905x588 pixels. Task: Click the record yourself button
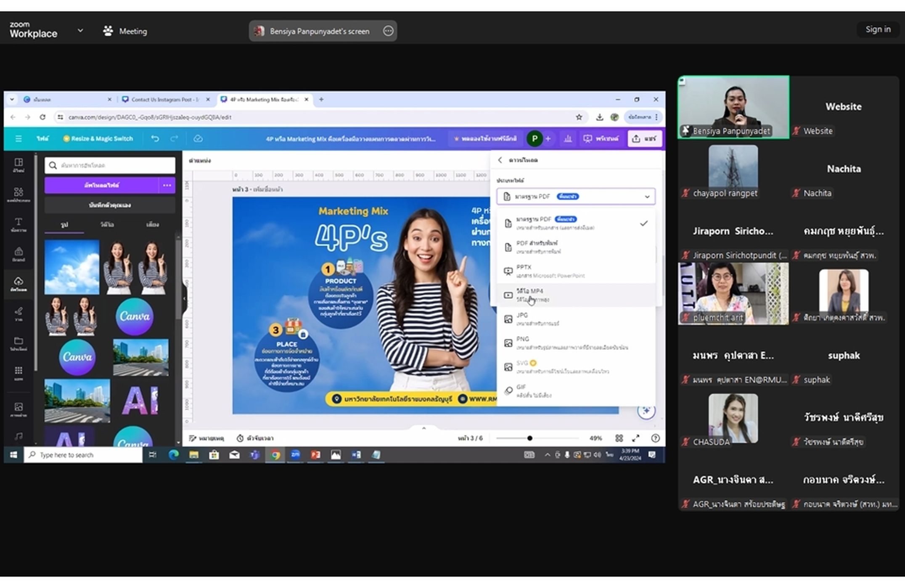click(110, 205)
